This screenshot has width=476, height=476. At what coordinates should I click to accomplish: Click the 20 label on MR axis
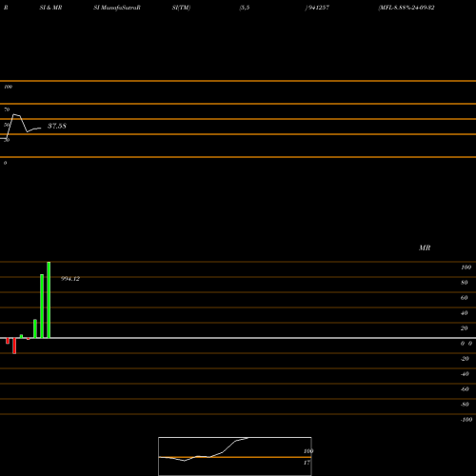click(465, 328)
